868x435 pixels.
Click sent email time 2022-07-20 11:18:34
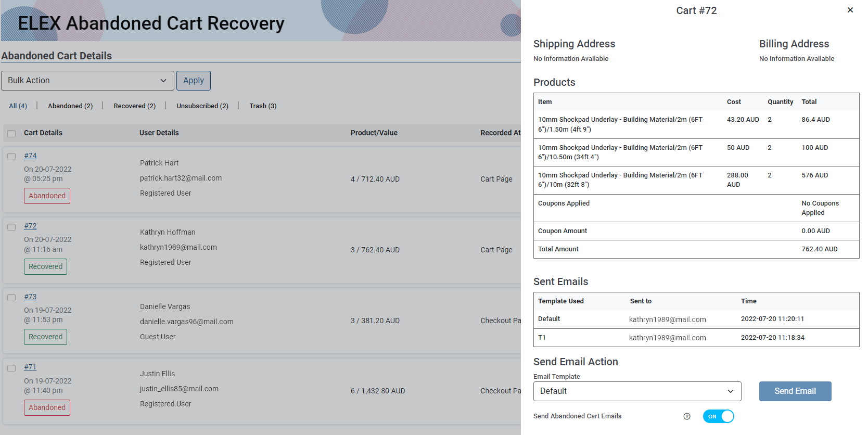(x=773, y=338)
